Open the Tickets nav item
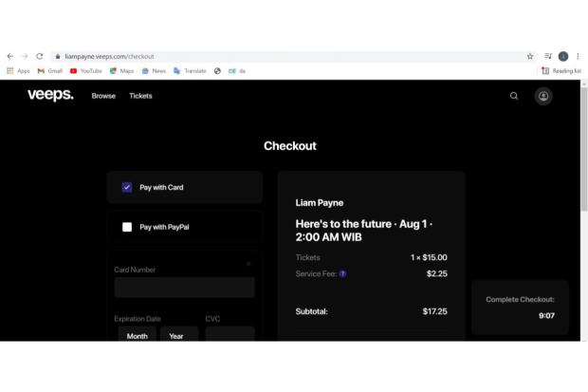 click(x=140, y=96)
